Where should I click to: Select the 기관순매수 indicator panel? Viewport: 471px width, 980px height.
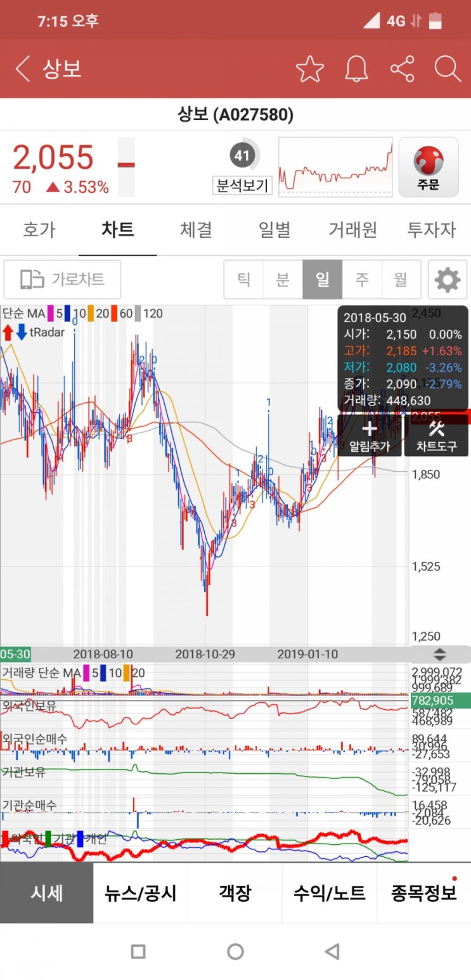204,813
